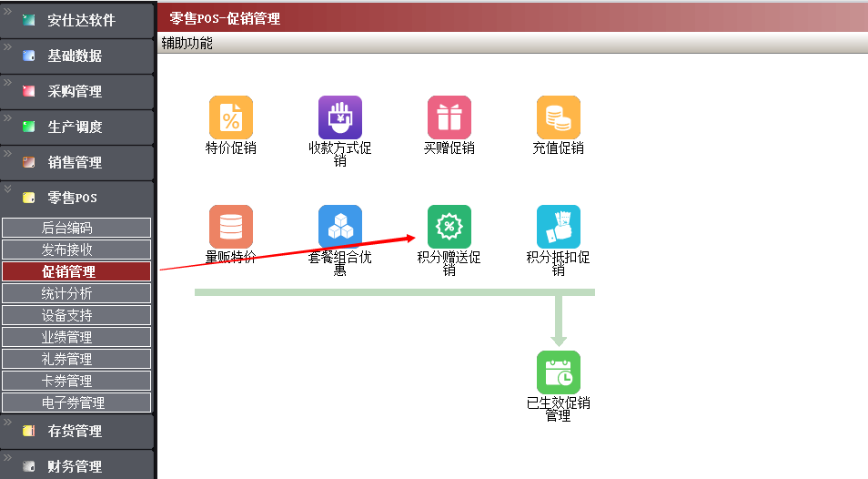Click the 安仕达软件 label
This screenshot has width=868, height=479.
click(81, 20)
